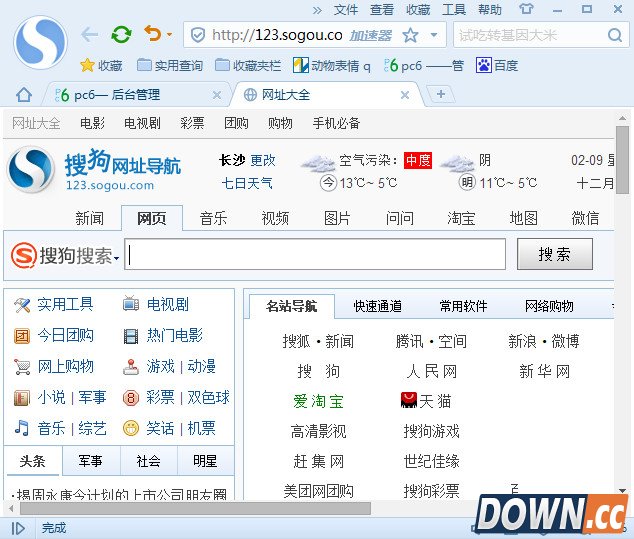The image size is (634, 539).
Task: Open the pc6 bookmark in bookmarks bar
Action: [x=423, y=65]
